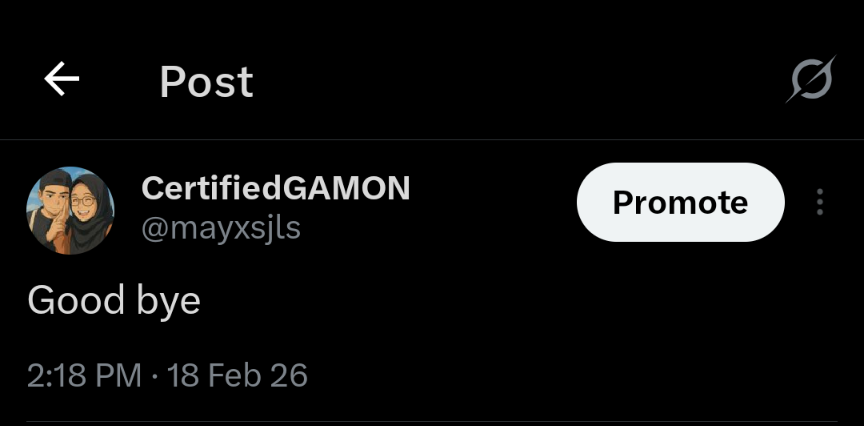Tap the @mayxsjls handle
The width and height of the screenshot is (864, 426).
point(221,228)
